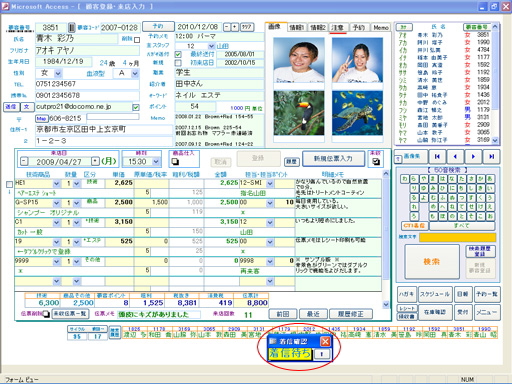
Task: Click the Map icon beside postal code
Action: coord(42,118)
